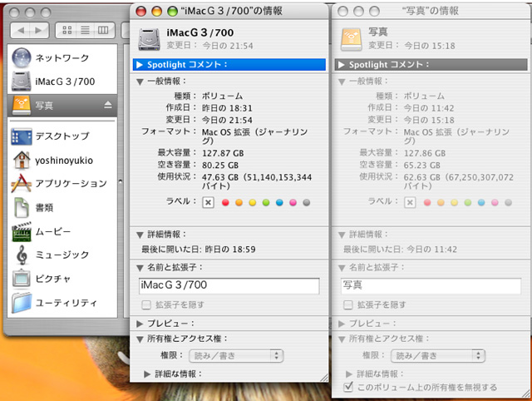The height and width of the screenshot is (401, 532).
Task: Collapse 一般情報 in iMacG3/700 info
Action: [140, 82]
